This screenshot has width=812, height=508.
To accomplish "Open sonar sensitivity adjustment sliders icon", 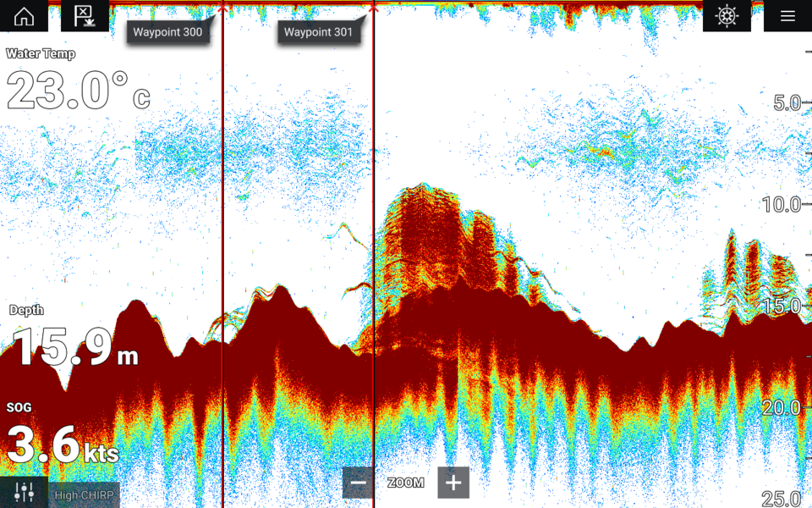I will tap(24, 492).
